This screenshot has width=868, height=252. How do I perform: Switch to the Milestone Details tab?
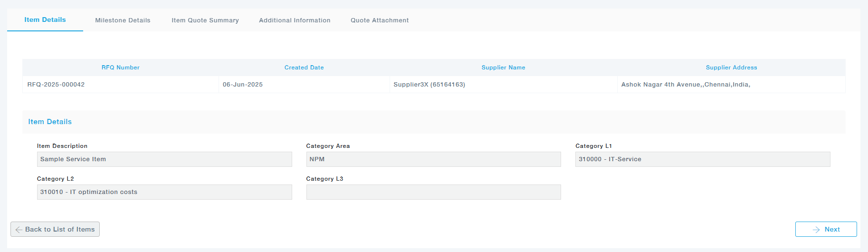pos(123,20)
